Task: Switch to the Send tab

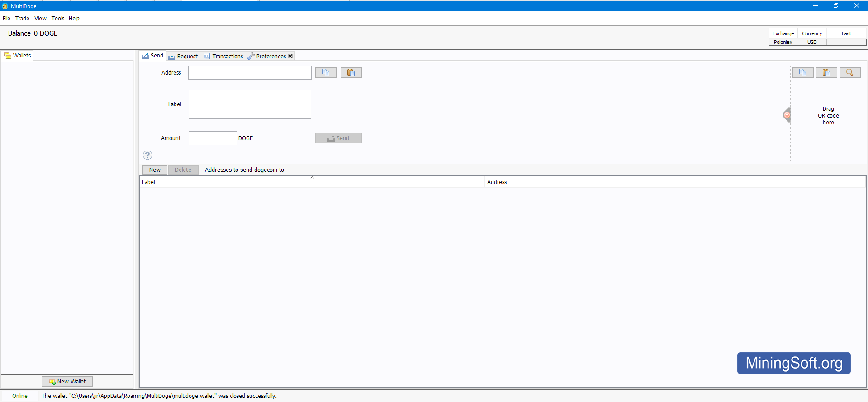Action: click(152, 56)
